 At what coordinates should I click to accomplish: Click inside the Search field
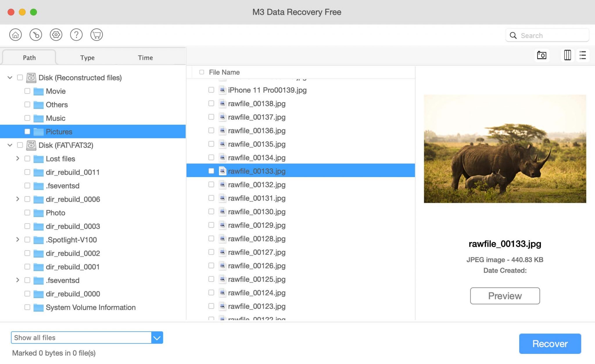tap(549, 35)
